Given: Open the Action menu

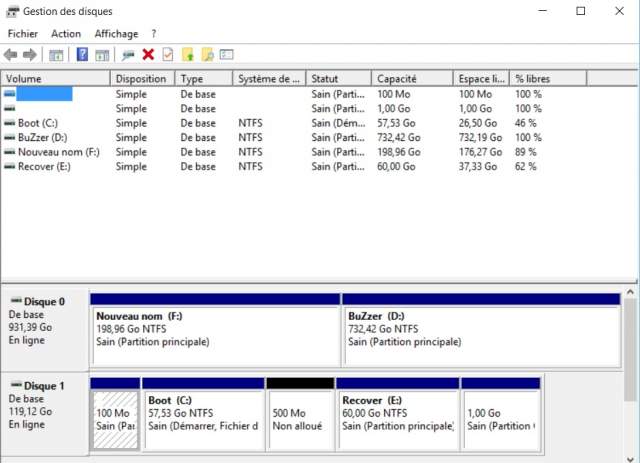Looking at the screenshot, I should click(x=66, y=33).
